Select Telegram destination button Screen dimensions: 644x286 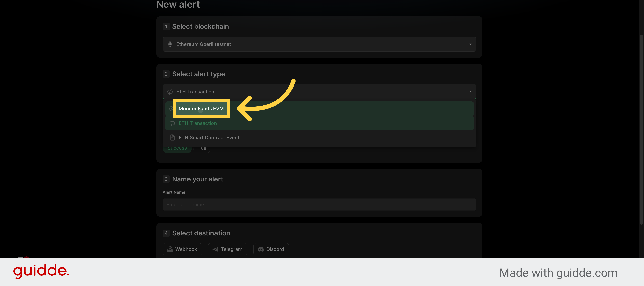[228, 249]
